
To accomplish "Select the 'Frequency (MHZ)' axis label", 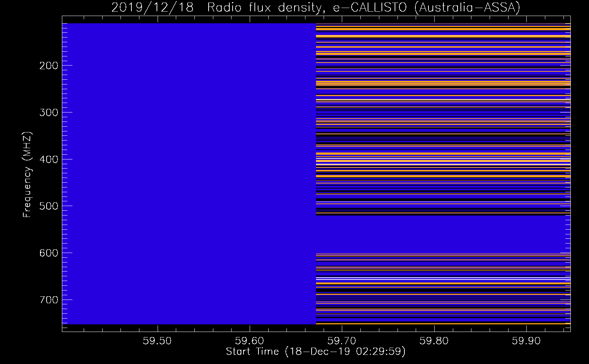I will [x=27, y=175].
